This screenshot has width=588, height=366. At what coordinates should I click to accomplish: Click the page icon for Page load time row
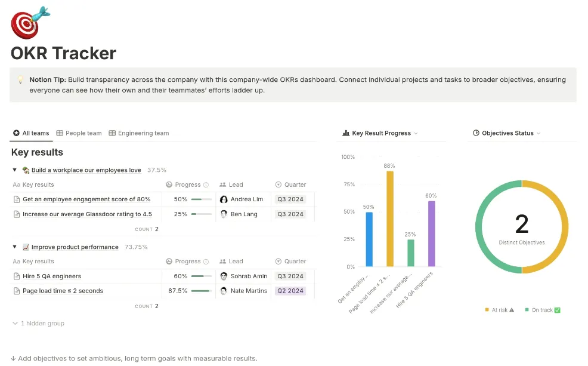pyautogui.click(x=17, y=291)
